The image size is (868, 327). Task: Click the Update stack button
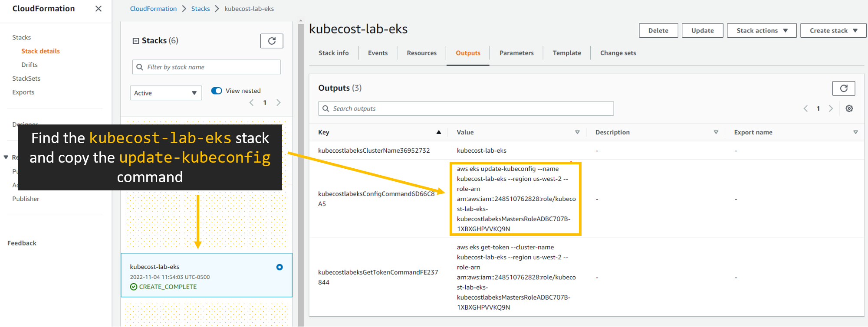702,30
